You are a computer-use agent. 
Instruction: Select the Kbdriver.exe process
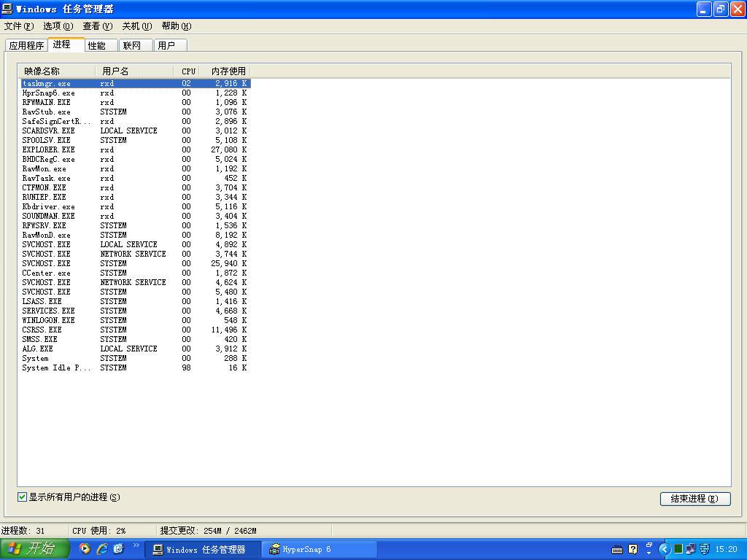(x=135, y=206)
